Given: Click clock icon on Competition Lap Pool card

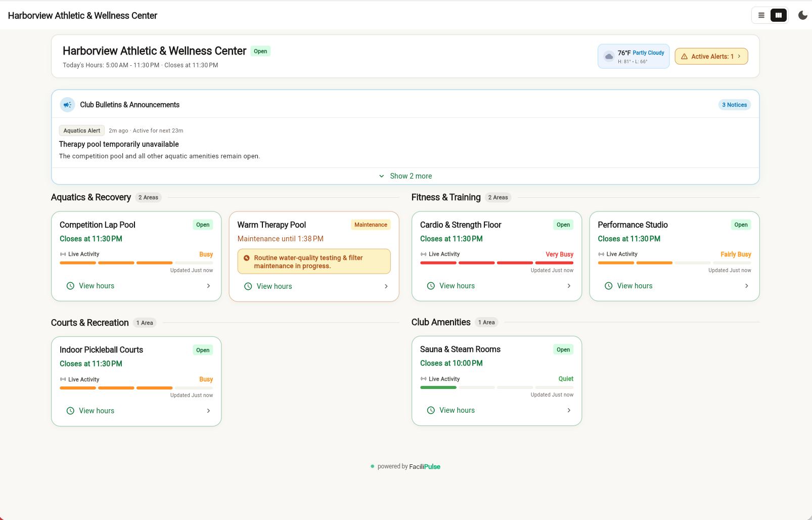Looking at the screenshot, I should click(x=70, y=286).
